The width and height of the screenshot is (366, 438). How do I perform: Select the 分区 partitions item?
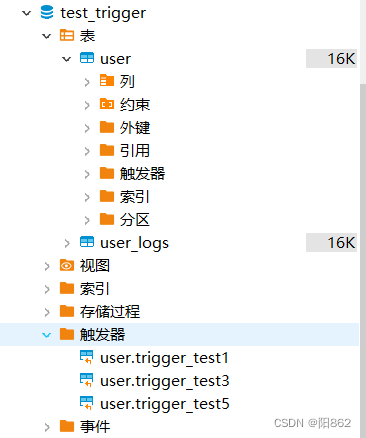pos(135,219)
